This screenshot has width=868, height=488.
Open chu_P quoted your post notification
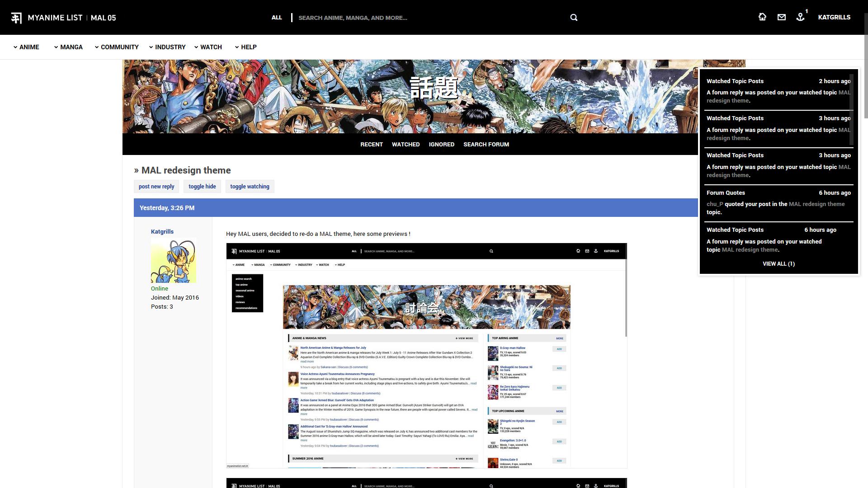tap(778, 203)
